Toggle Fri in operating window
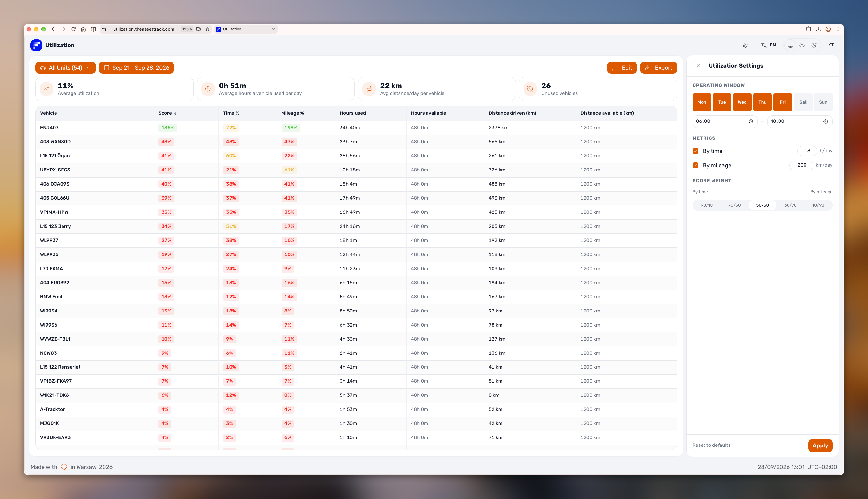The height and width of the screenshot is (499, 868). [783, 102]
